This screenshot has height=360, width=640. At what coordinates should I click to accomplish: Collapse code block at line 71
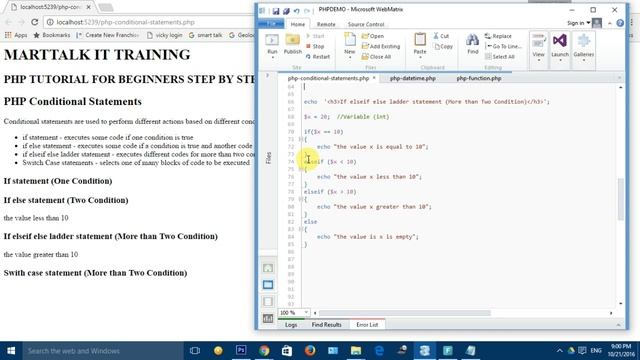300,139
